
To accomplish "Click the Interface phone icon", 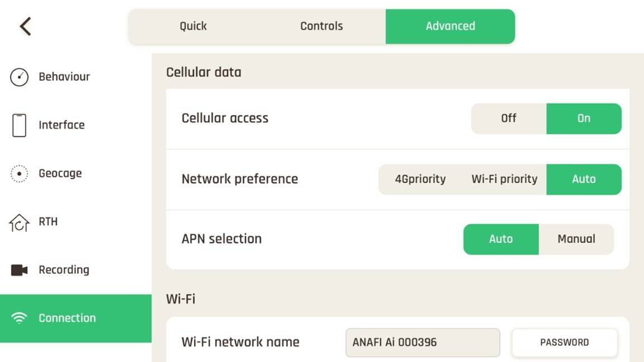I will [x=19, y=125].
